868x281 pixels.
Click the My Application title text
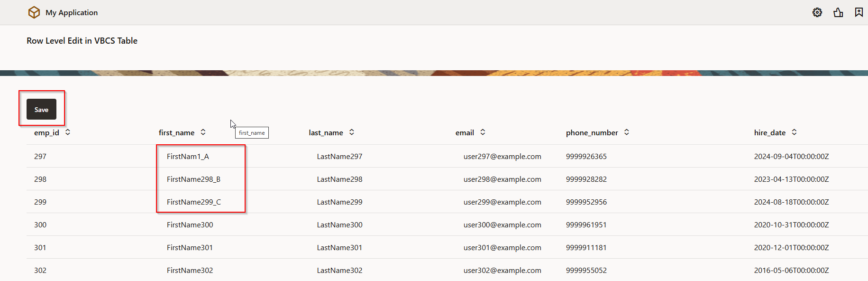[72, 13]
